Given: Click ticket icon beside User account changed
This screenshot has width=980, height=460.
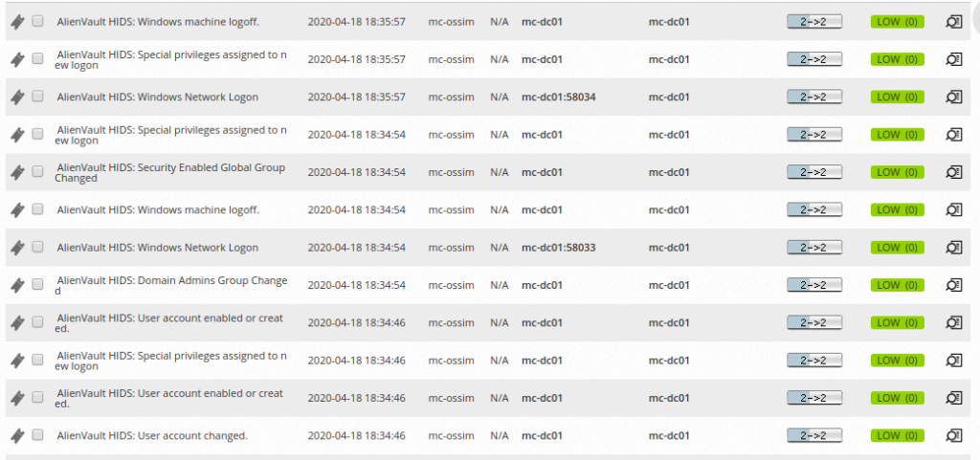Looking at the screenshot, I should point(18,436).
